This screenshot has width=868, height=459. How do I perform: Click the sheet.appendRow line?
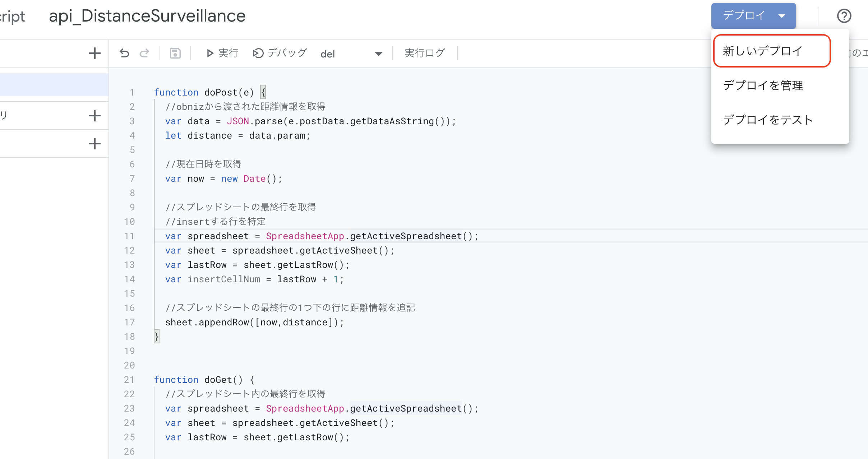[254, 322]
